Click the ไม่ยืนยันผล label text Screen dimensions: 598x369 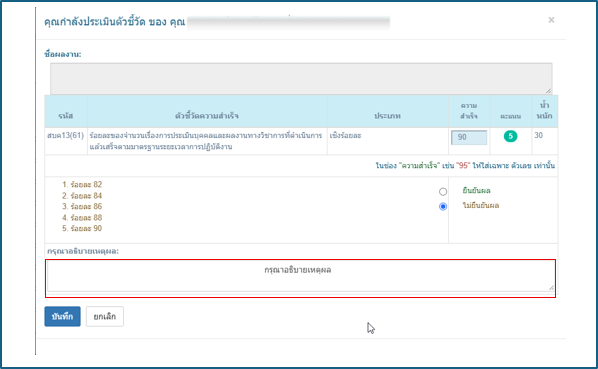(481, 205)
